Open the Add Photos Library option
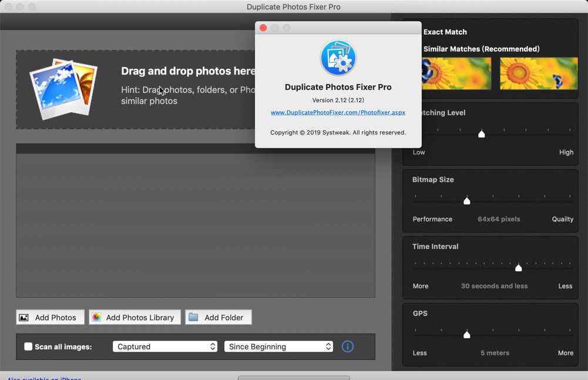 pos(135,317)
